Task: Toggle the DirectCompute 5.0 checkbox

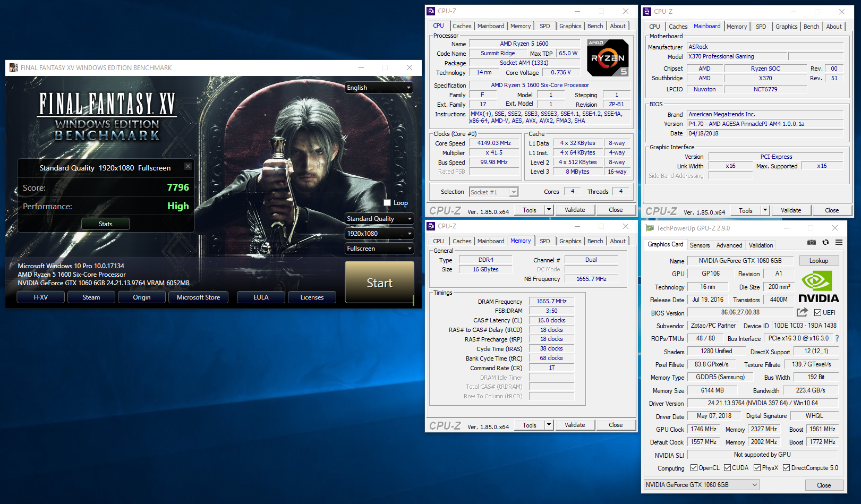Action: click(x=786, y=467)
